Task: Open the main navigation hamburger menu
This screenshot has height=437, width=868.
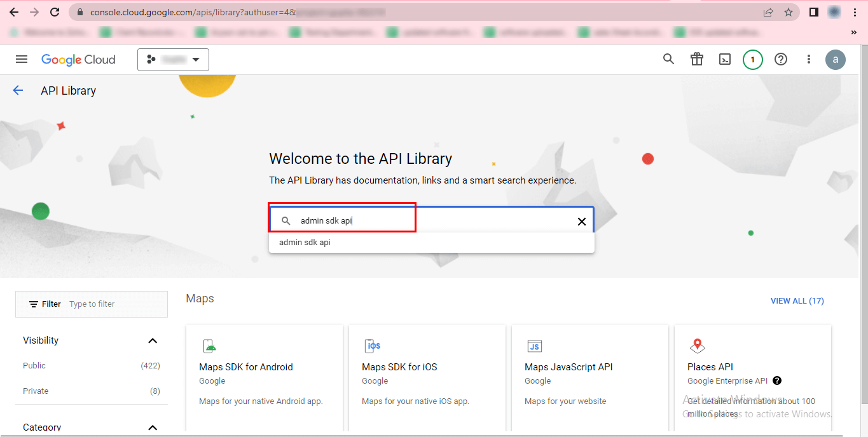Action: 22,59
